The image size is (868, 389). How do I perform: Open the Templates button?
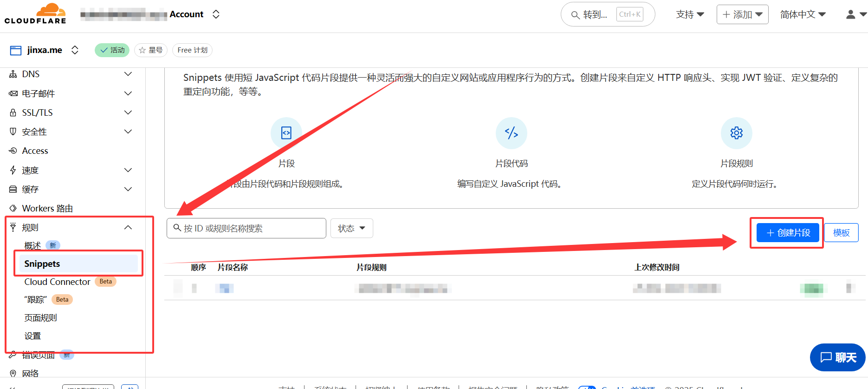point(841,232)
